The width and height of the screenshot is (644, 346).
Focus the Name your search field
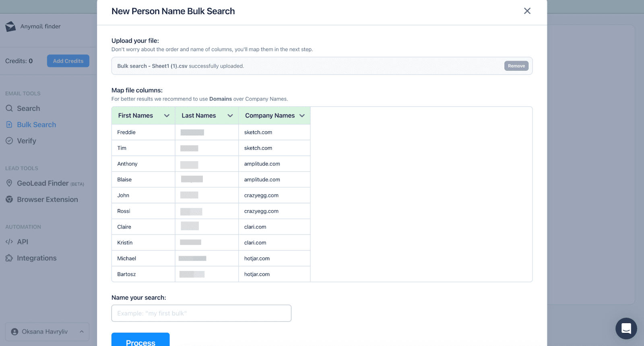point(201,313)
